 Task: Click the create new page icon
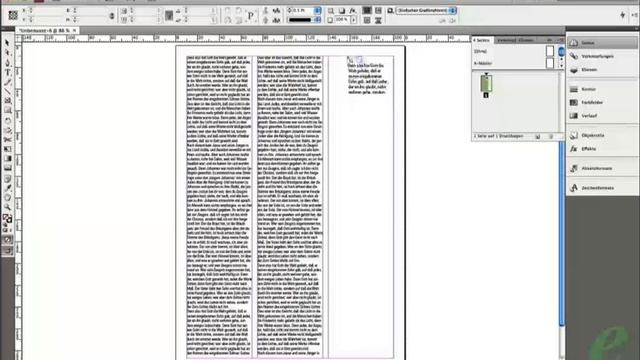point(538,136)
